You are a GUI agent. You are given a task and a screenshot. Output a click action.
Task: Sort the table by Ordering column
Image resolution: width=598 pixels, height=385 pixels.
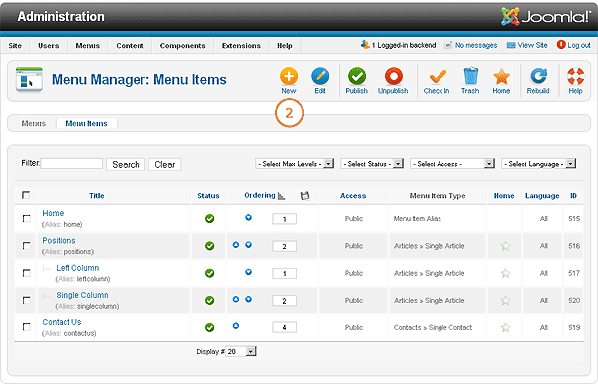[260, 195]
